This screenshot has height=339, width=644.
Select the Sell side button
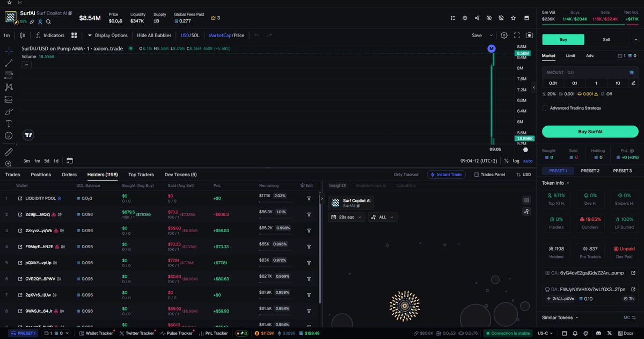pyautogui.click(x=606, y=39)
